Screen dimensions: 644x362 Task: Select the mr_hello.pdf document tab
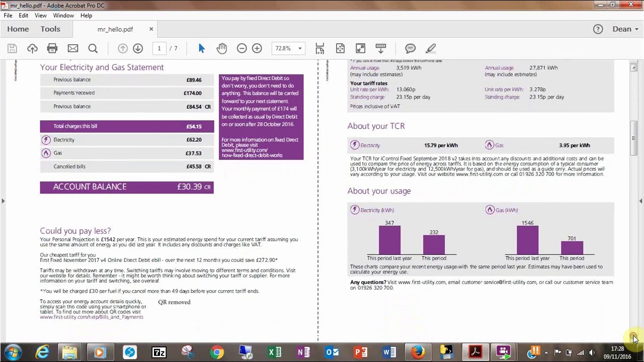pyautogui.click(x=115, y=29)
